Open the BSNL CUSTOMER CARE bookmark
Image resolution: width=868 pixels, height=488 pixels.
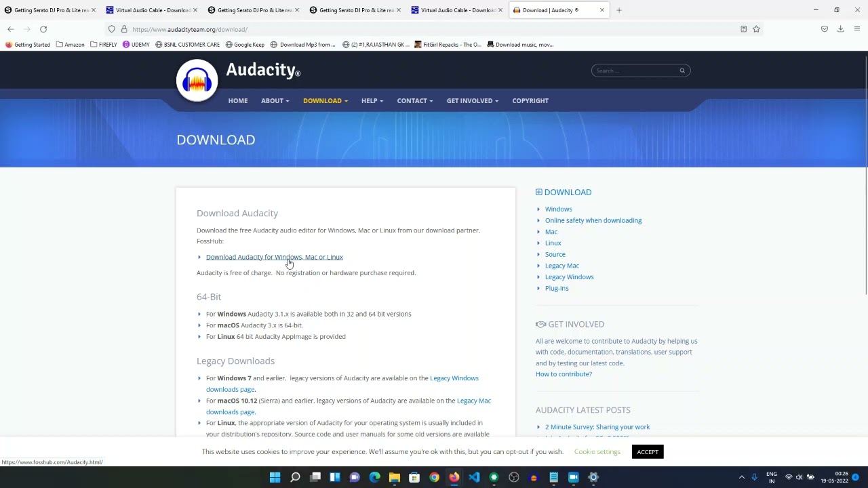point(187,45)
